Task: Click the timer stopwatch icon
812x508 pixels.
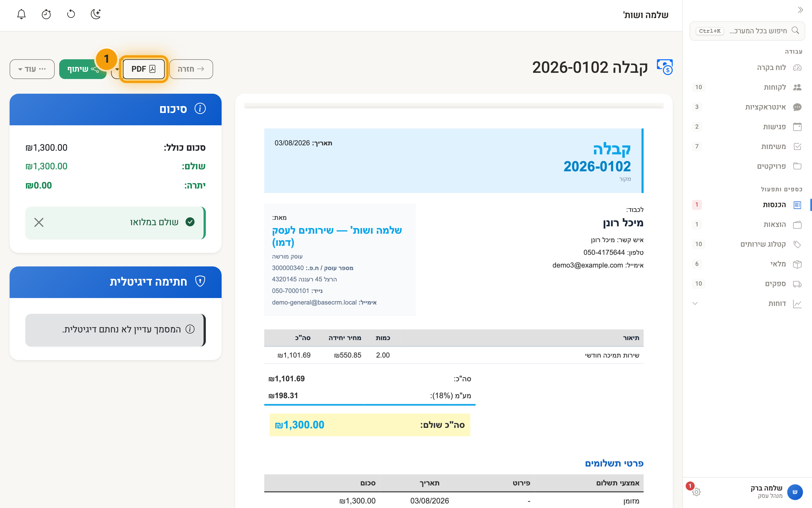Action: [46, 14]
